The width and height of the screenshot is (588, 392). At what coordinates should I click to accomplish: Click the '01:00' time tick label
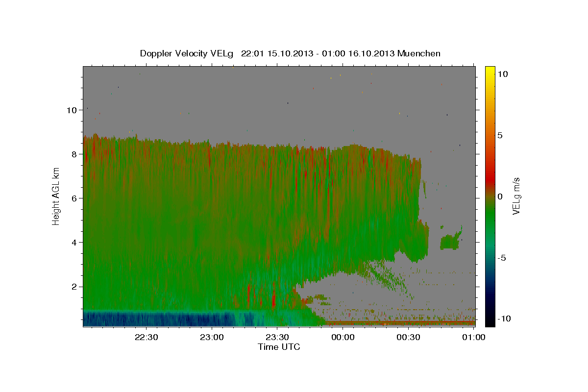(x=473, y=337)
